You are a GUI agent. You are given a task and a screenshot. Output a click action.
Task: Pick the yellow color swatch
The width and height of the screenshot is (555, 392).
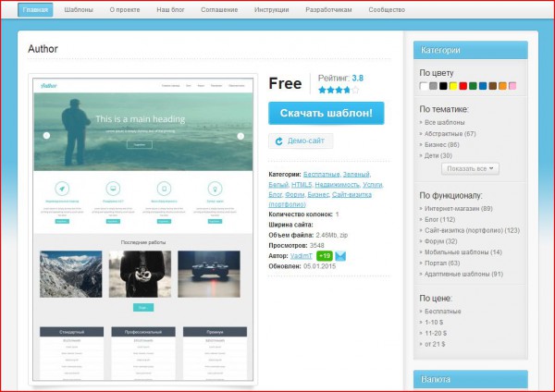coord(453,86)
